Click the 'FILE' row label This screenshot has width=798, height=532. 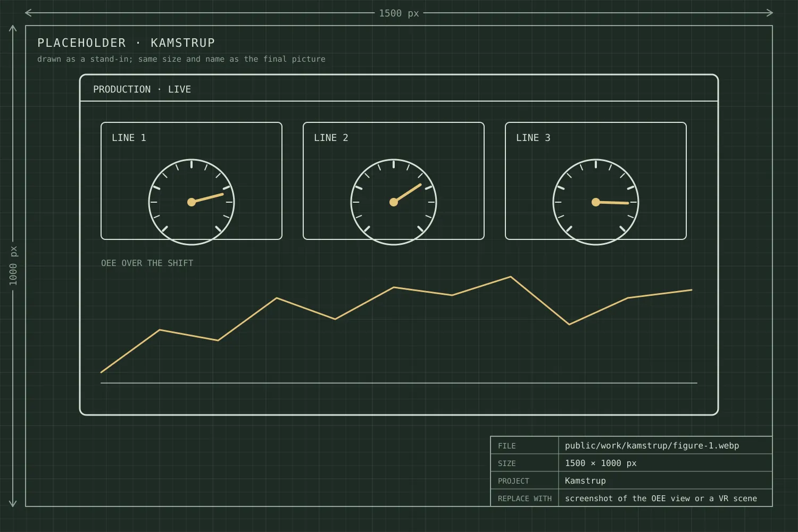pyautogui.click(x=507, y=446)
